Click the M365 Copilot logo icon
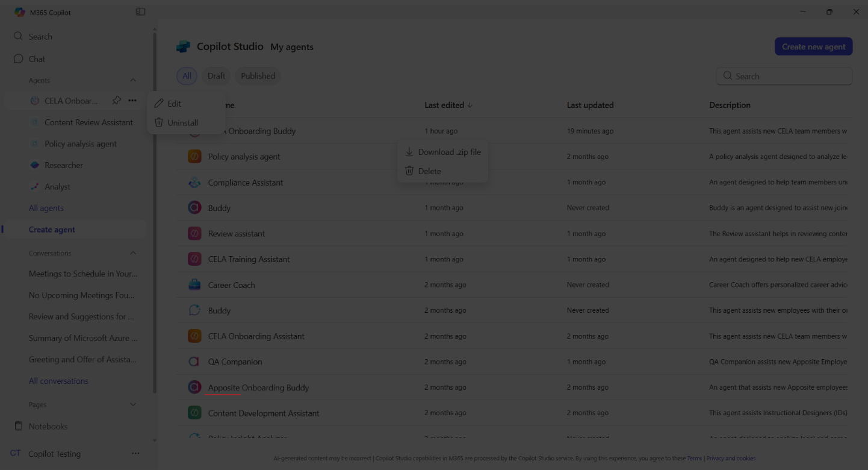868x470 pixels. [19, 12]
